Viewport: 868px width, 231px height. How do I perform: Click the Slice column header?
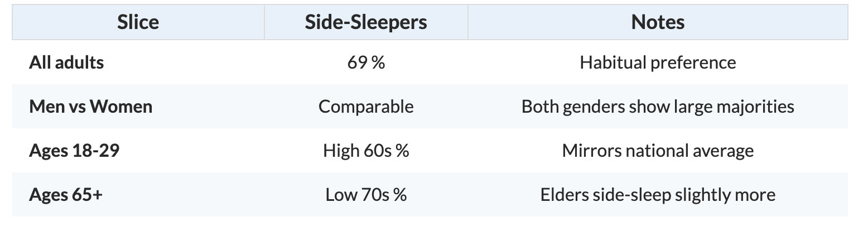click(x=138, y=22)
